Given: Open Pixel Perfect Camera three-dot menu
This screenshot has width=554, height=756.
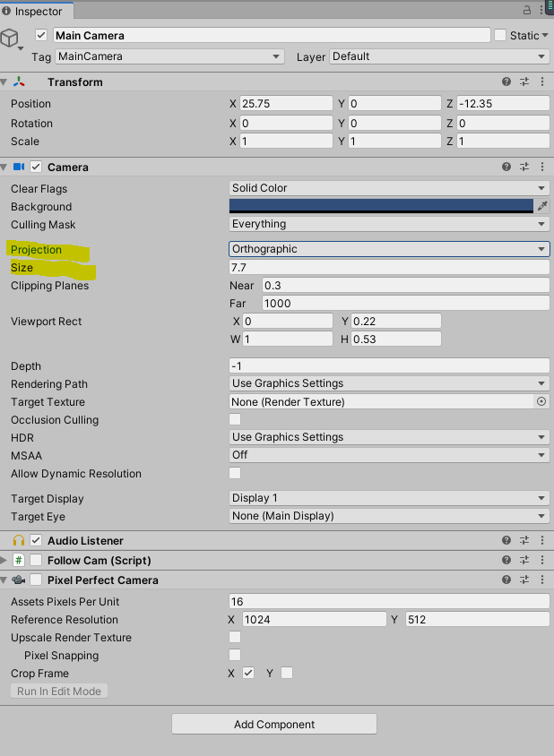Looking at the screenshot, I should (x=542, y=580).
